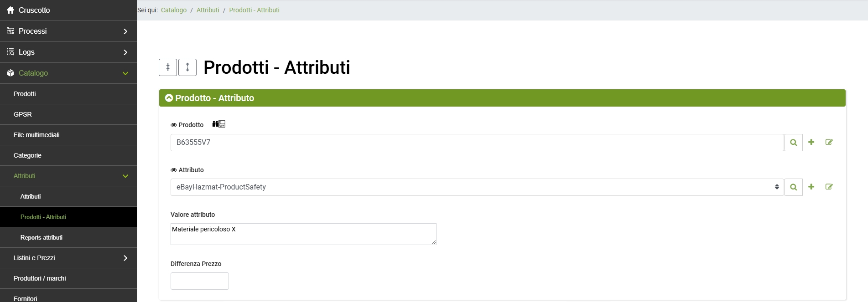Open the Cruscotto dashboard menu item

34,10
